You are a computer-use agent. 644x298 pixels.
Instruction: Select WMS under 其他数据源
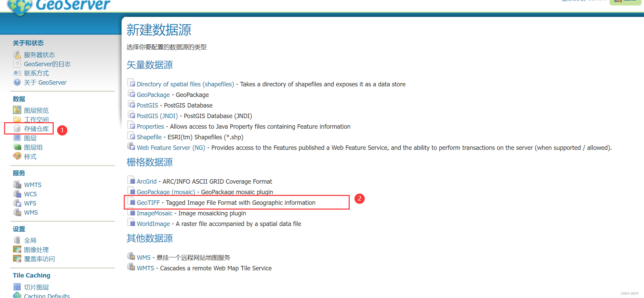click(144, 257)
